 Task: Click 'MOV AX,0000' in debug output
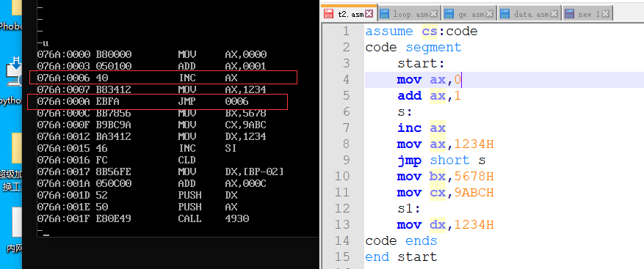[222, 54]
